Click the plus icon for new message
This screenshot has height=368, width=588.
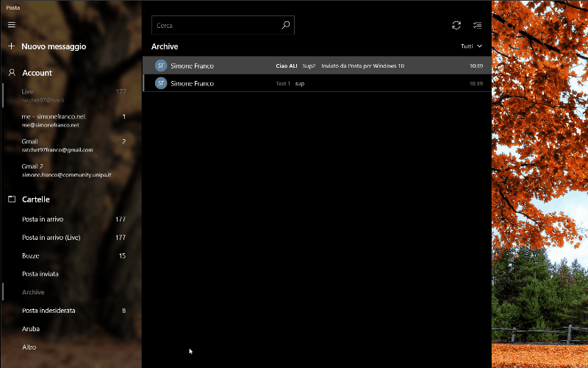(12, 46)
